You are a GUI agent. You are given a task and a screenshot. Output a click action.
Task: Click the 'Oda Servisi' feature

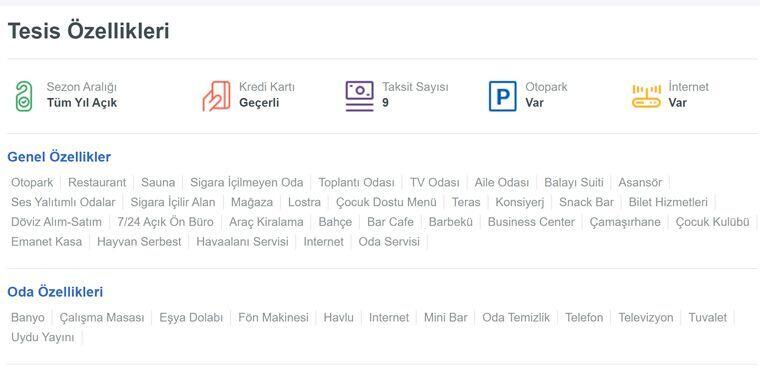[x=389, y=241]
